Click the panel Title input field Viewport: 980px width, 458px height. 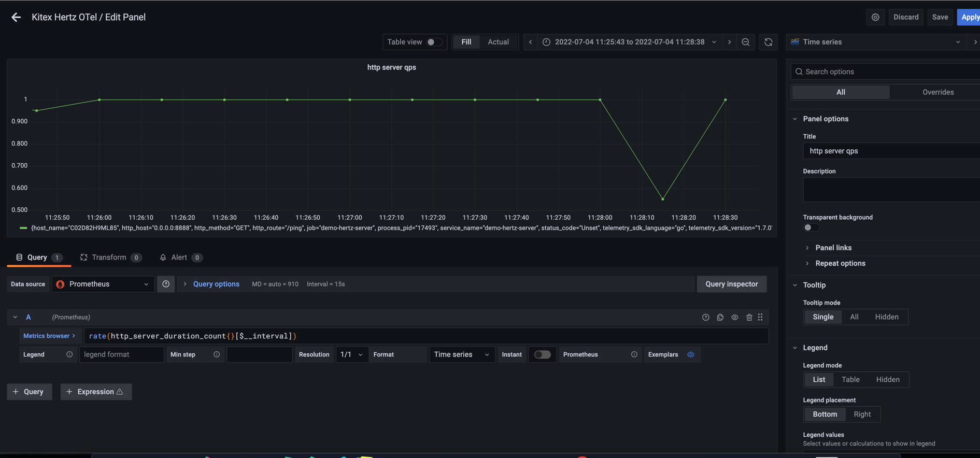891,151
